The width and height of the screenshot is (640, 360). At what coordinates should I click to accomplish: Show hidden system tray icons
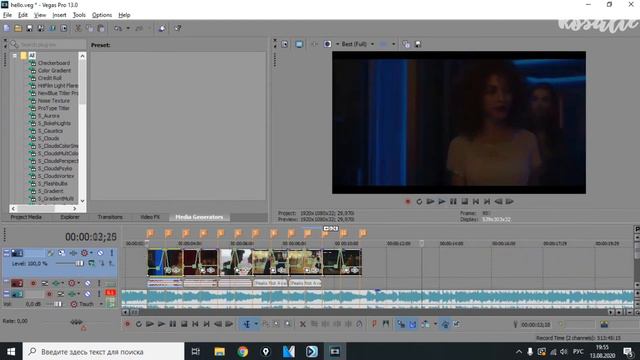coord(519,351)
